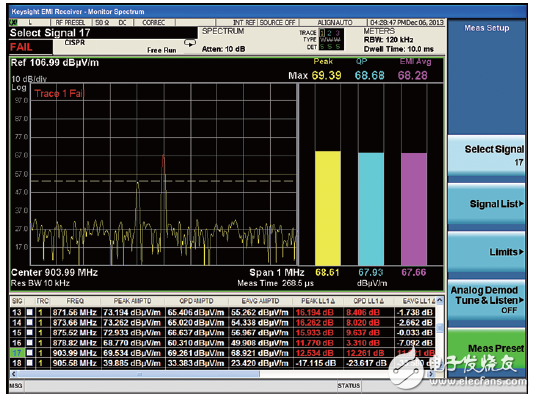The height and width of the screenshot is (398, 536).
Task: Click peak amplitude value 73.194 dBµV/m
Action: pyautogui.click(x=132, y=312)
